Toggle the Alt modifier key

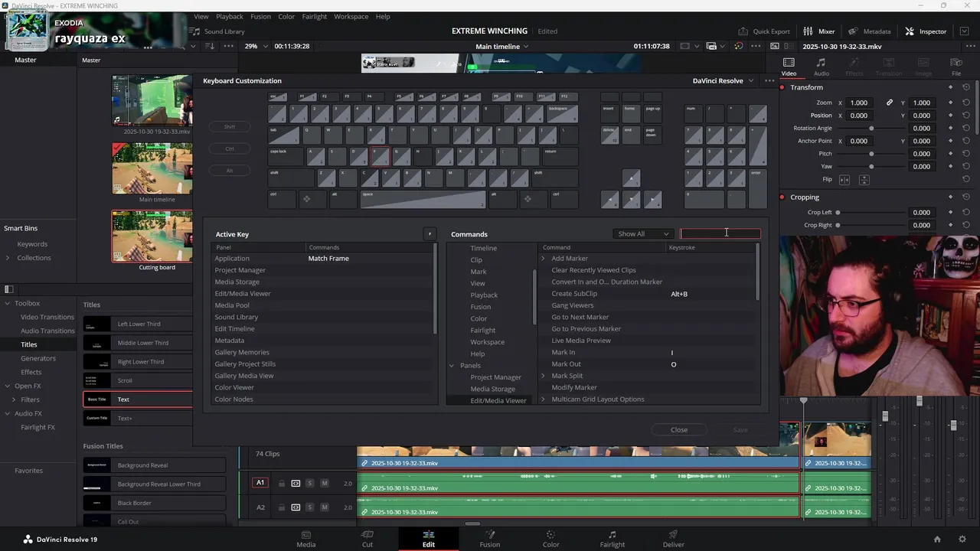(x=230, y=171)
